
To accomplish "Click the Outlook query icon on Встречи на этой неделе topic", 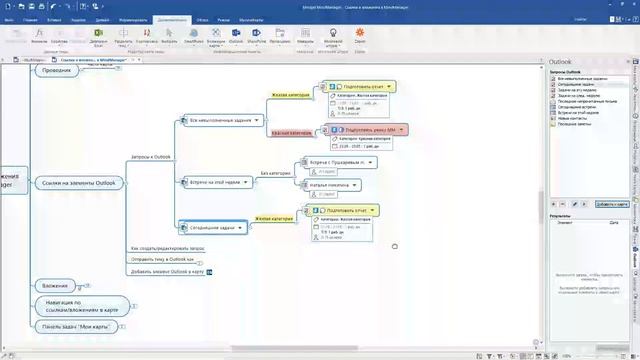I will tap(184, 182).
